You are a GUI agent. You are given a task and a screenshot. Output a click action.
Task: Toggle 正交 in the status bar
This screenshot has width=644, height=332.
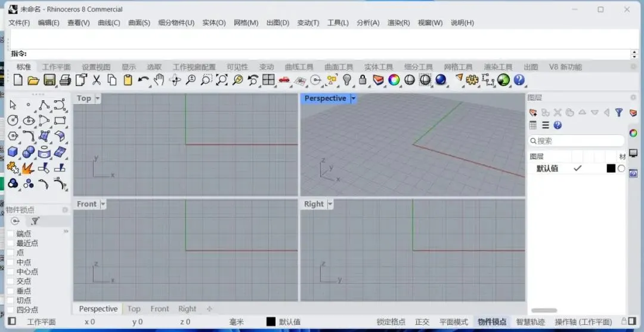click(422, 322)
